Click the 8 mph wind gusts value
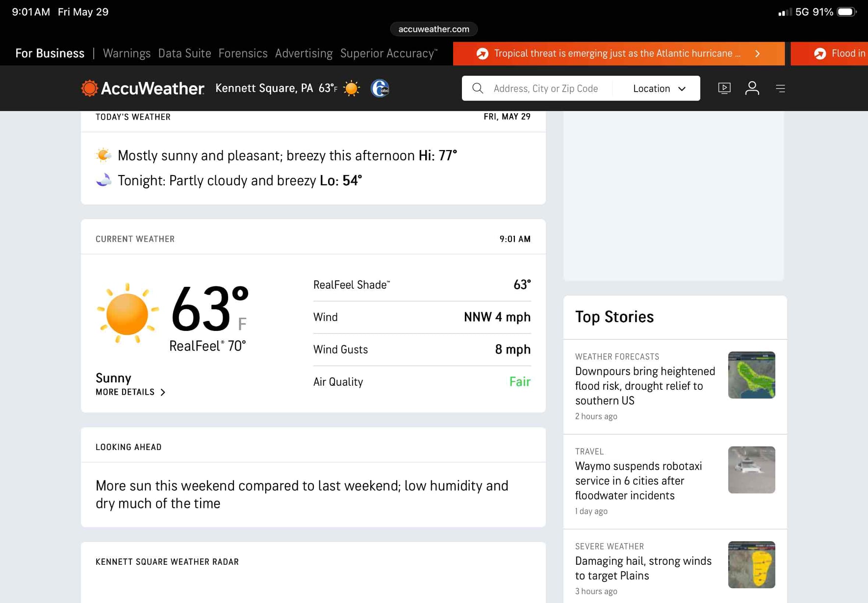The width and height of the screenshot is (868, 603). point(513,350)
